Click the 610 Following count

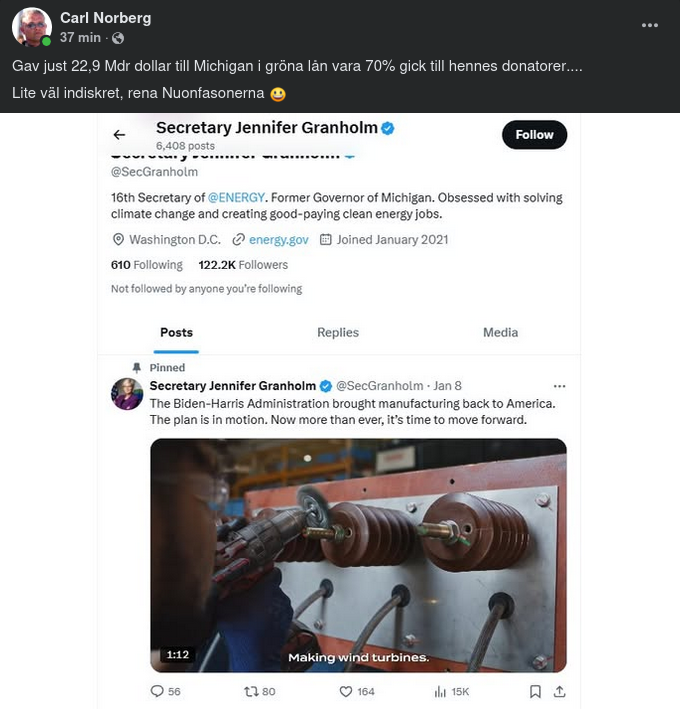[x=146, y=265]
